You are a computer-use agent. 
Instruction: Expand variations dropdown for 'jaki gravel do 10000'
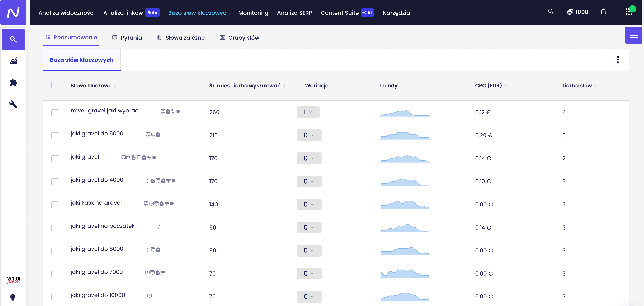pos(309,297)
